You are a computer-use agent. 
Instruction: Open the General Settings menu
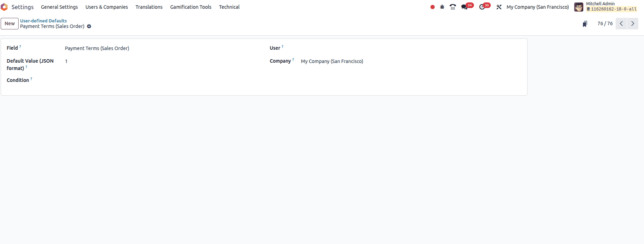pos(59,7)
